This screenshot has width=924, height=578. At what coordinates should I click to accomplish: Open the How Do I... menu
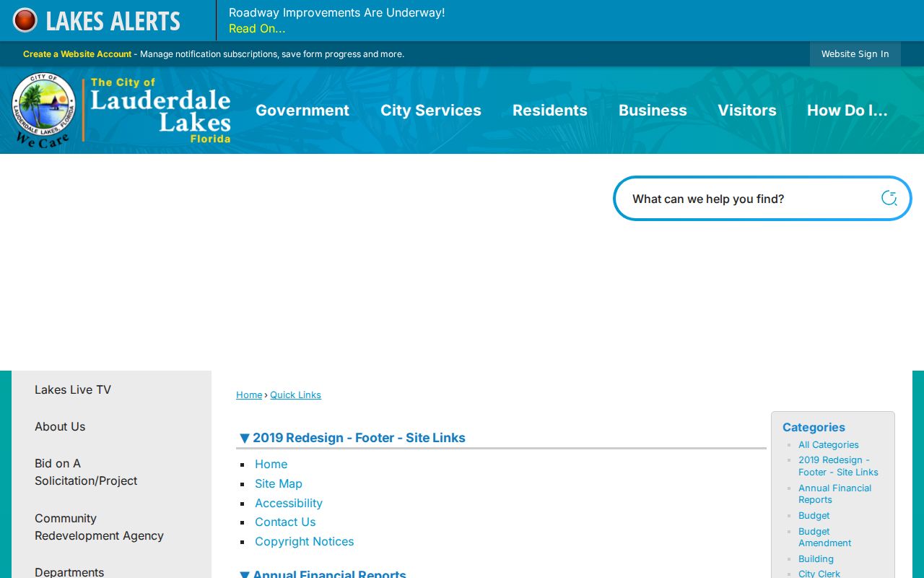tap(847, 111)
